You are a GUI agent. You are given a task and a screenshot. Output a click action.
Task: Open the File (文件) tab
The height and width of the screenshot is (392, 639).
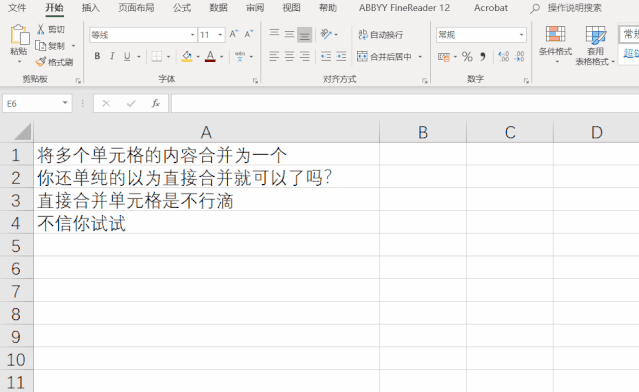[17, 8]
